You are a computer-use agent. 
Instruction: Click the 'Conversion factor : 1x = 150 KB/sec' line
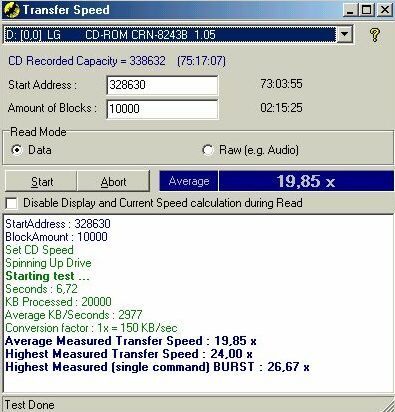[91, 328]
